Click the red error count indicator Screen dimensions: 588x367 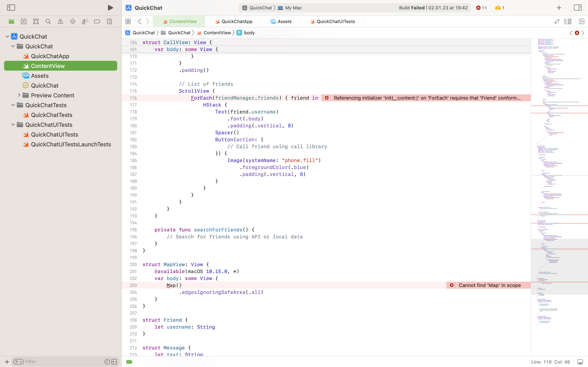pos(481,8)
